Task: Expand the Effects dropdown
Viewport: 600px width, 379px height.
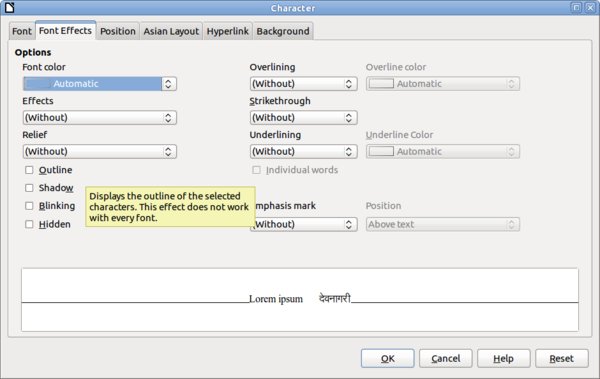Action: [x=100, y=118]
